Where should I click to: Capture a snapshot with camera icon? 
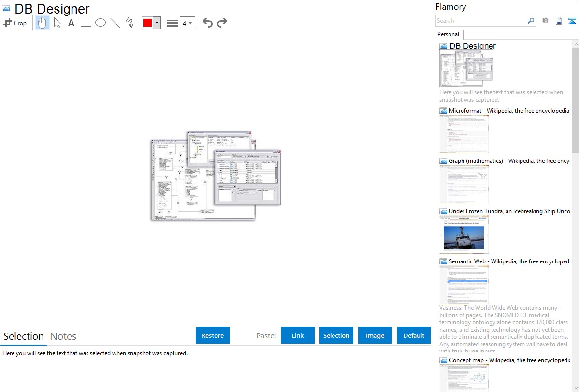(545, 21)
